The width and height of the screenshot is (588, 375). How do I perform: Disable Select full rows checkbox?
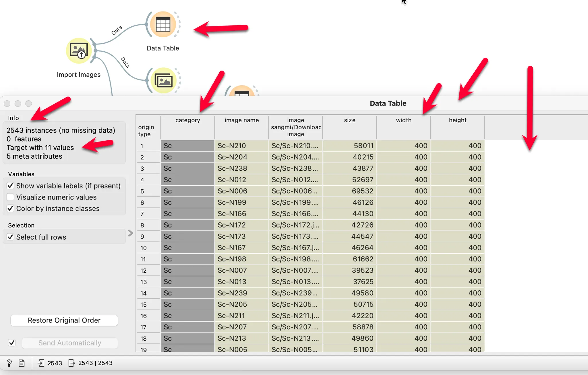(x=10, y=237)
